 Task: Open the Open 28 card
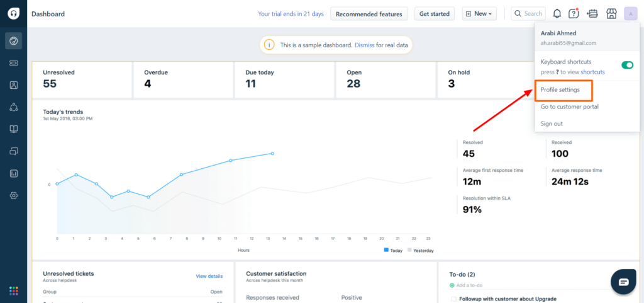coord(386,80)
